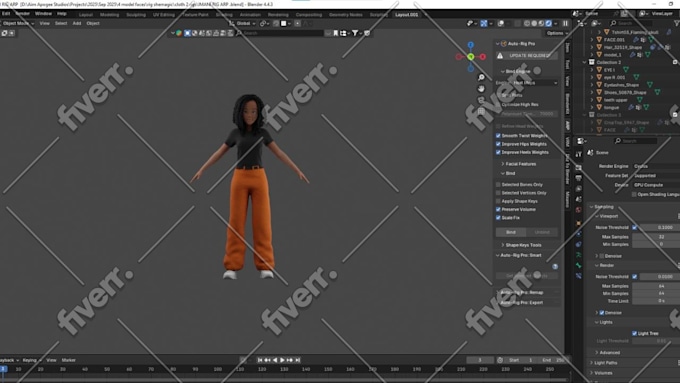Enable Apply Shape Keys checkbox
680x383 pixels.
point(498,201)
